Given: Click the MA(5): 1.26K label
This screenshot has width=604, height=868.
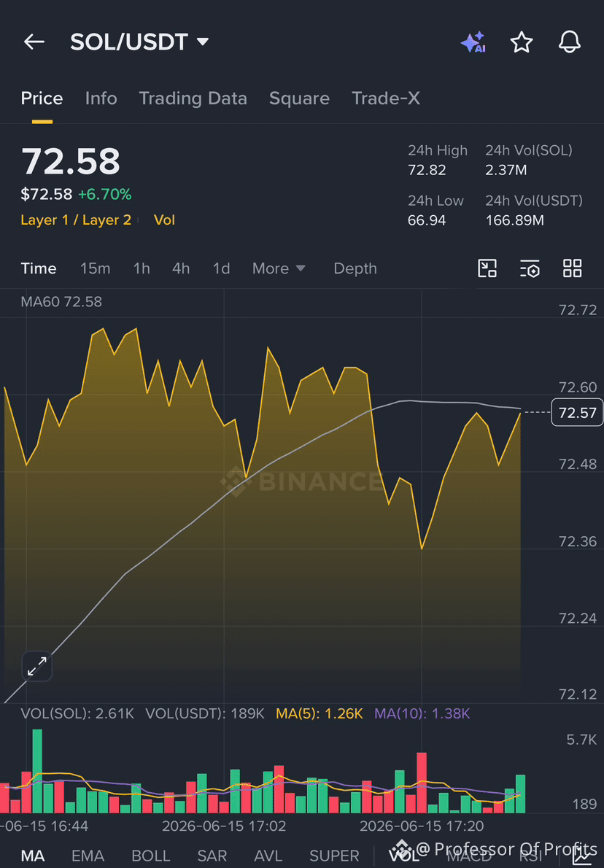Looking at the screenshot, I should pos(320,713).
